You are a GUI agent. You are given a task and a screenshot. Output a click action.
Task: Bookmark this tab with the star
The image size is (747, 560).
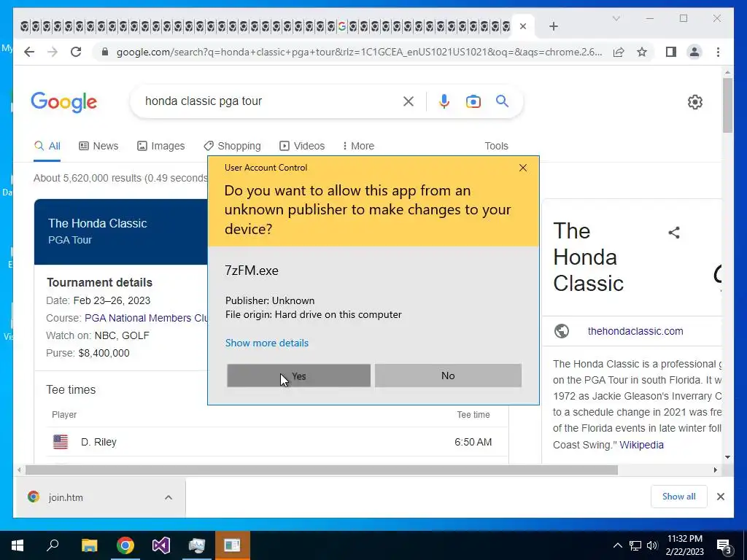(x=642, y=52)
